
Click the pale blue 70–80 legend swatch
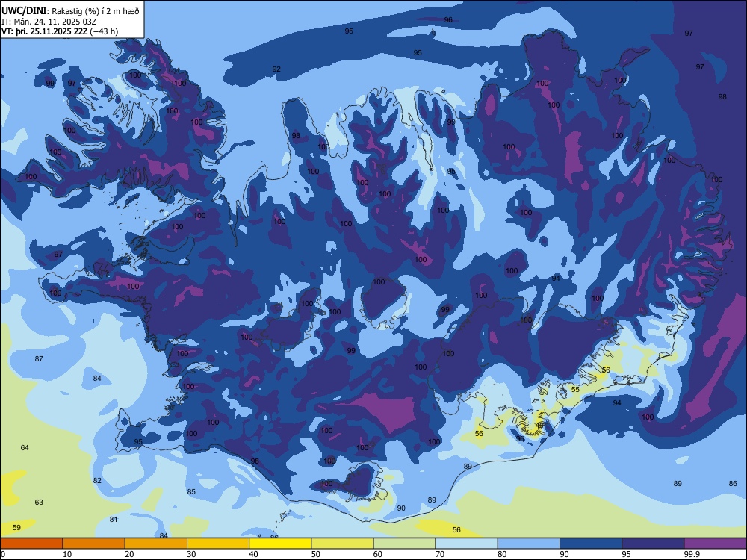tap(466, 544)
